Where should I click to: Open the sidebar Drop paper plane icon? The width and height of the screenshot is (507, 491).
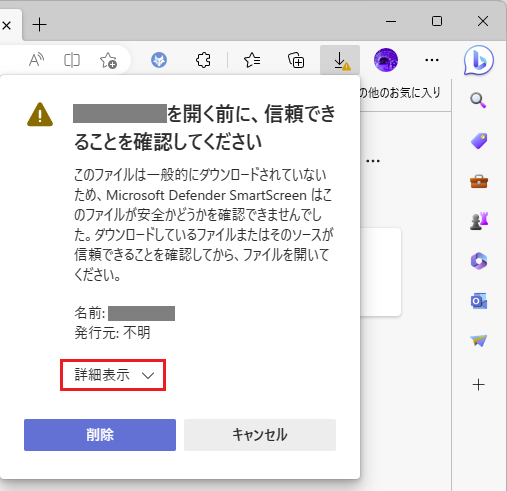(x=479, y=341)
